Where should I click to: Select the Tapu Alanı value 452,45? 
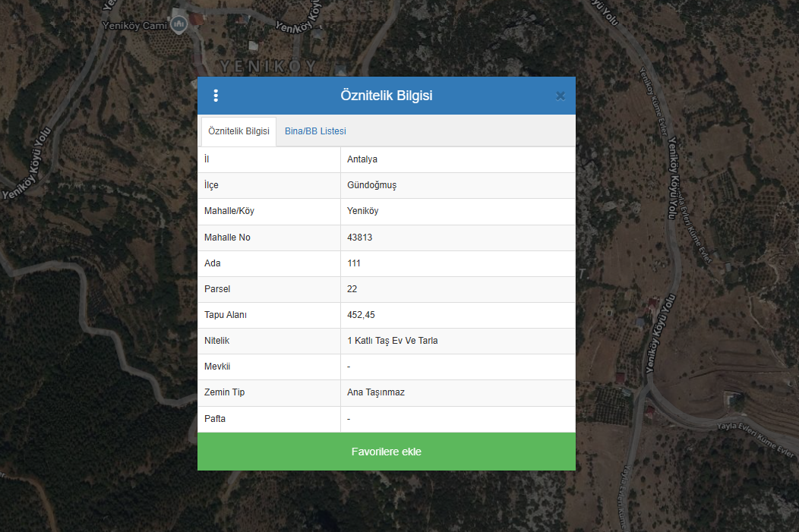click(x=361, y=315)
